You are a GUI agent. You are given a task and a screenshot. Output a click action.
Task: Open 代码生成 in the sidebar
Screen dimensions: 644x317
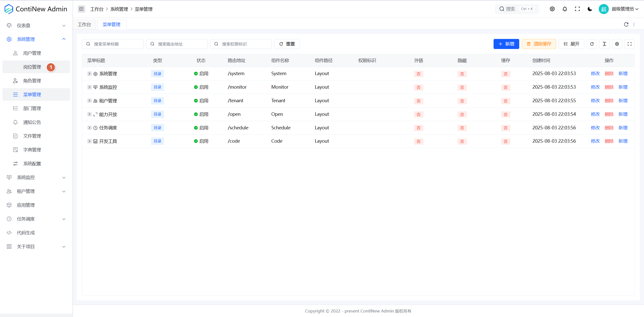click(x=36, y=233)
